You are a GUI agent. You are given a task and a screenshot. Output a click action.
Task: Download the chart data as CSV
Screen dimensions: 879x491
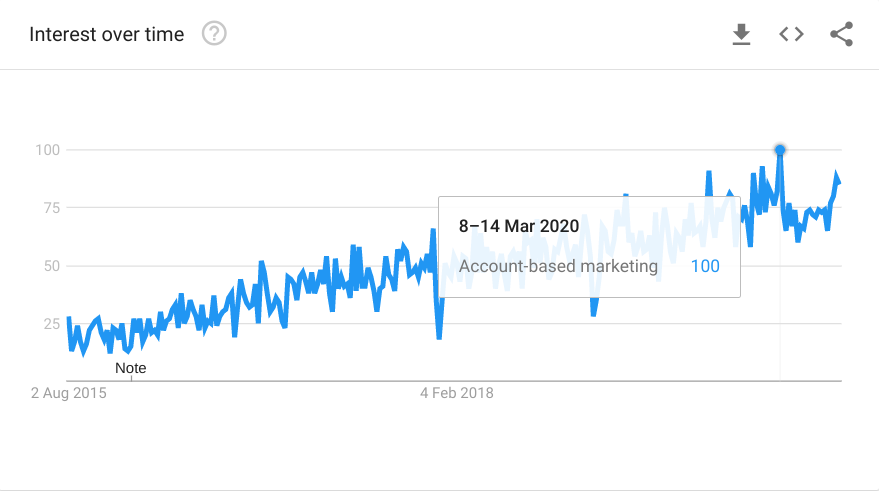point(741,35)
